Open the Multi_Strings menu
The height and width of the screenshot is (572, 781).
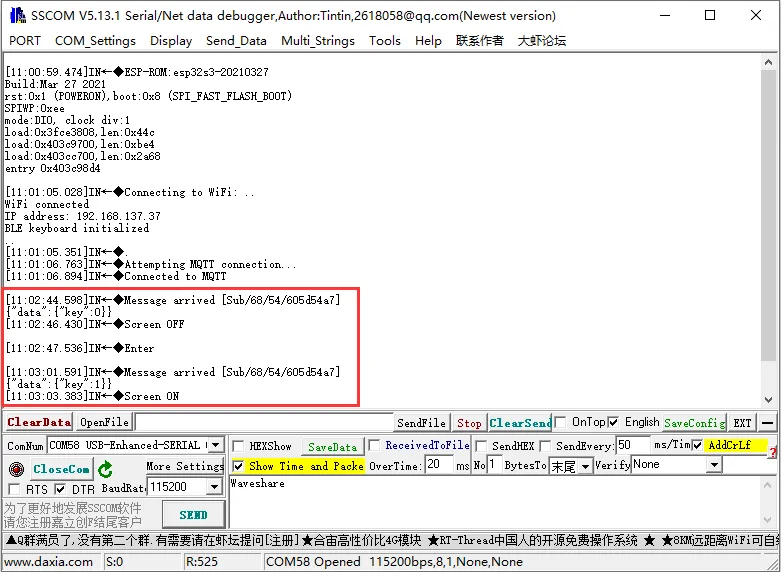[x=317, y=41]
